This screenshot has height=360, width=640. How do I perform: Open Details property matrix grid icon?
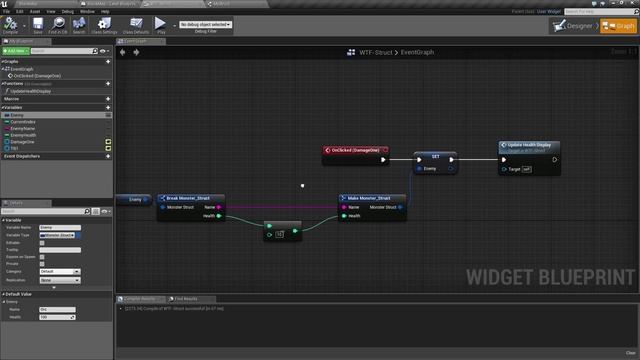click(96, 211)
